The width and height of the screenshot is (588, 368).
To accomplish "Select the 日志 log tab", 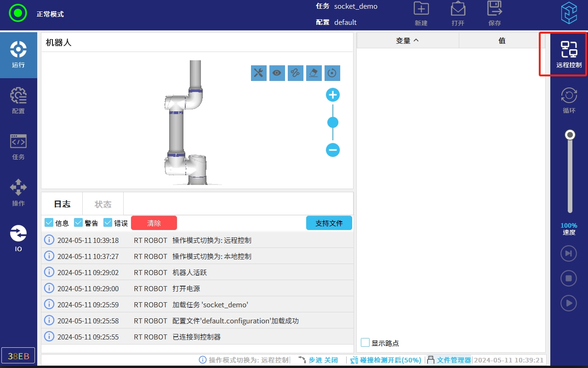I will coord(62,204).
